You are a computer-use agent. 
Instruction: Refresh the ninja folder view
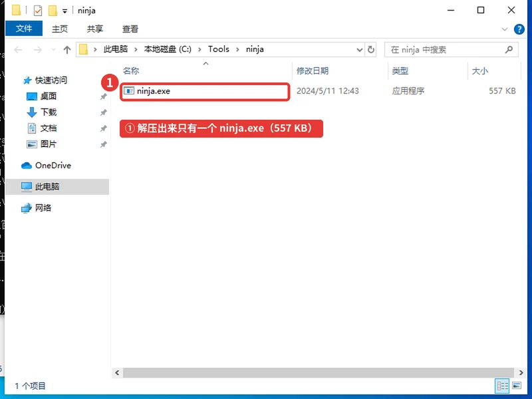(371, 50)
